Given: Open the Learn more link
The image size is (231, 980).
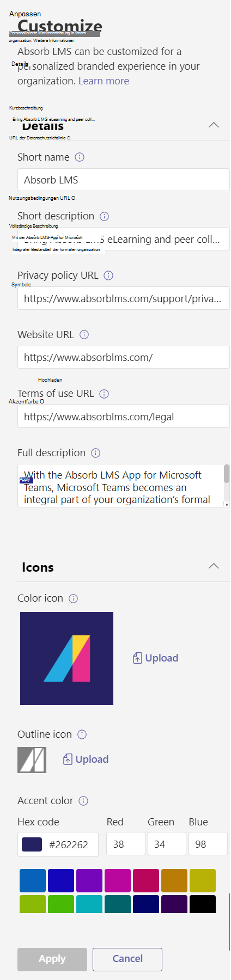Looking at the screenshot, I should click(x=104, y=81).
